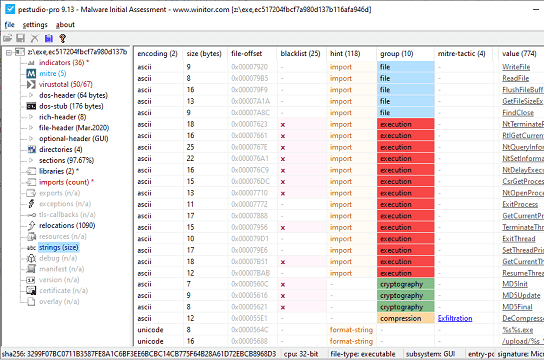Select the dos-stub (176 bytes) icon
This screenshot has height=360, width=544.
tap(31, 106)
